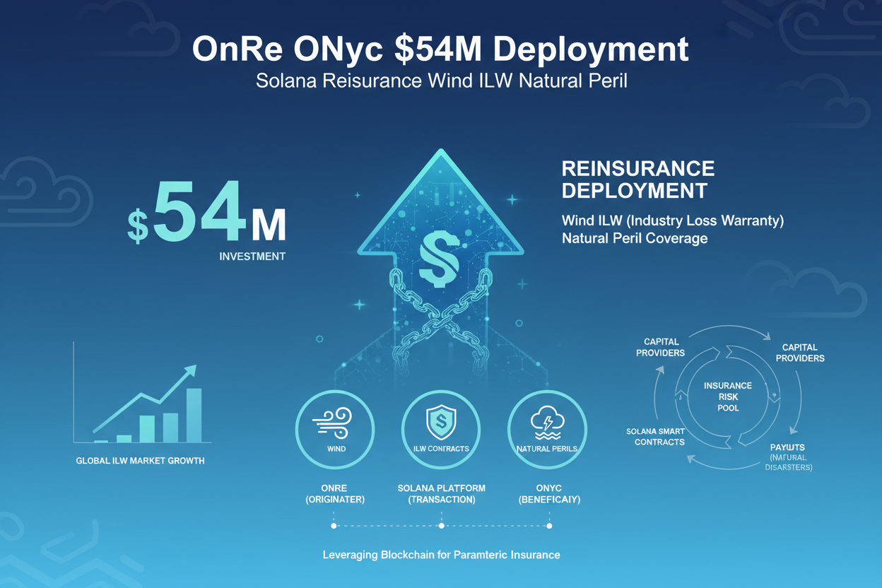Click the 'SOLANA SMART CONTRACTS' label
882x588 pixels.
pyautogui.click(x=655, y=437)
